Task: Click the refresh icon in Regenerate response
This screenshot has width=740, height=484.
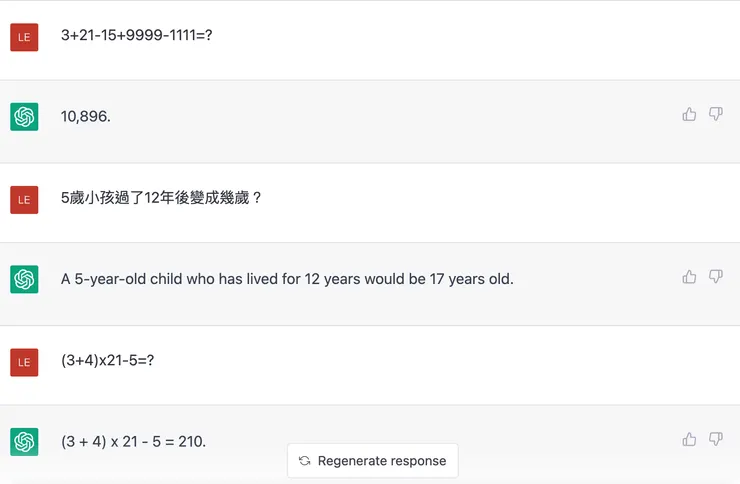Action: (x=305, y=461)
